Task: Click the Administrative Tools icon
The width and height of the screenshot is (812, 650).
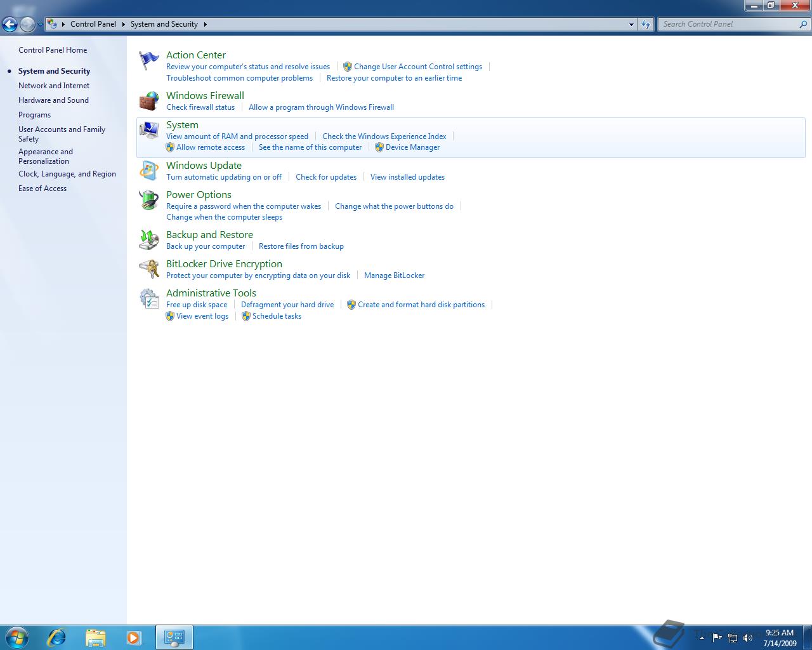Action: click(149, 298)
